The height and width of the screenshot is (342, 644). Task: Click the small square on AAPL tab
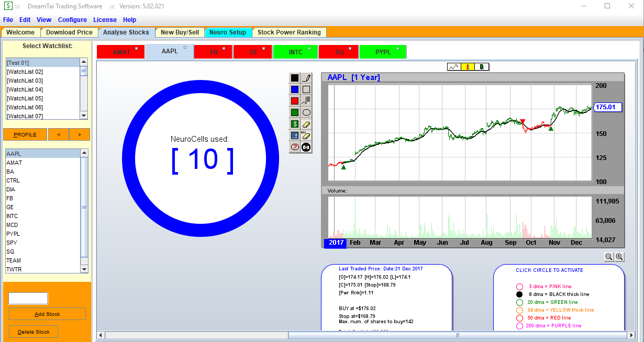[185, 48]
